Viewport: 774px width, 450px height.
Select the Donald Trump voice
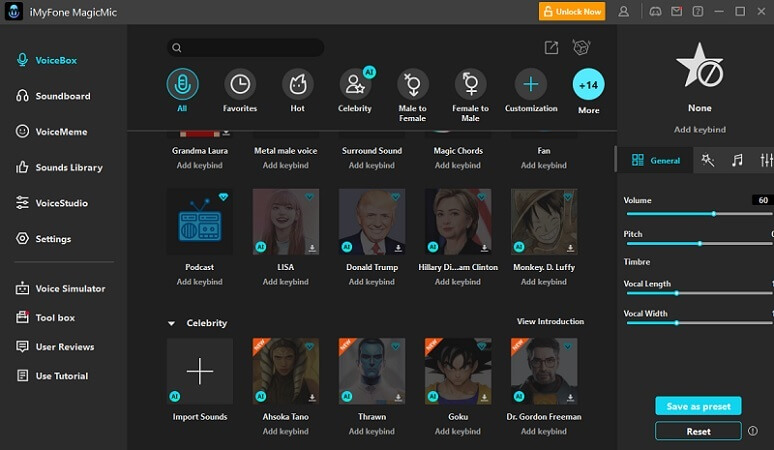click(x=372, y=222)
